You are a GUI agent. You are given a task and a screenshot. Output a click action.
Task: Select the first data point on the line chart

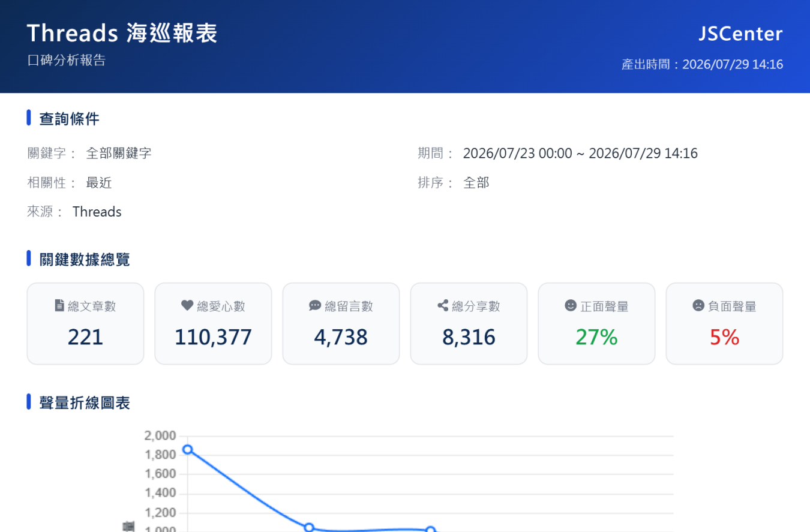point(188,450)
